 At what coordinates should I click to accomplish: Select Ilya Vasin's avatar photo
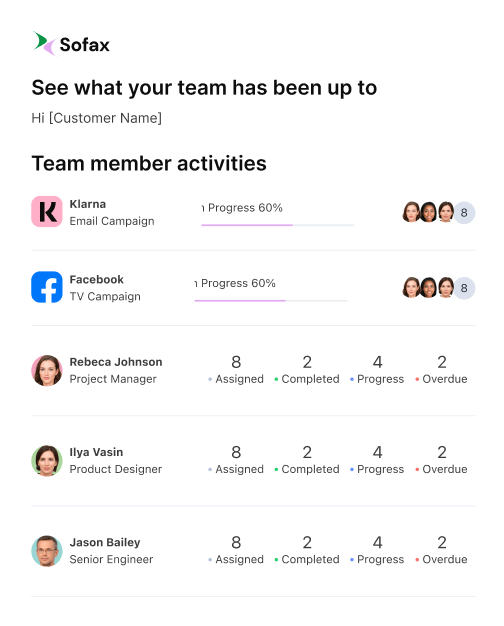pyautogui.click(x=47, y=461)
